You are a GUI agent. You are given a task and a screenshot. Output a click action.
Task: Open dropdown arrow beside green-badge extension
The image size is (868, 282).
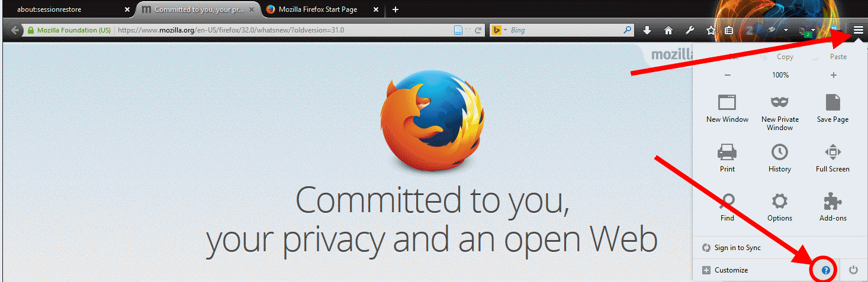coord(814,30)
